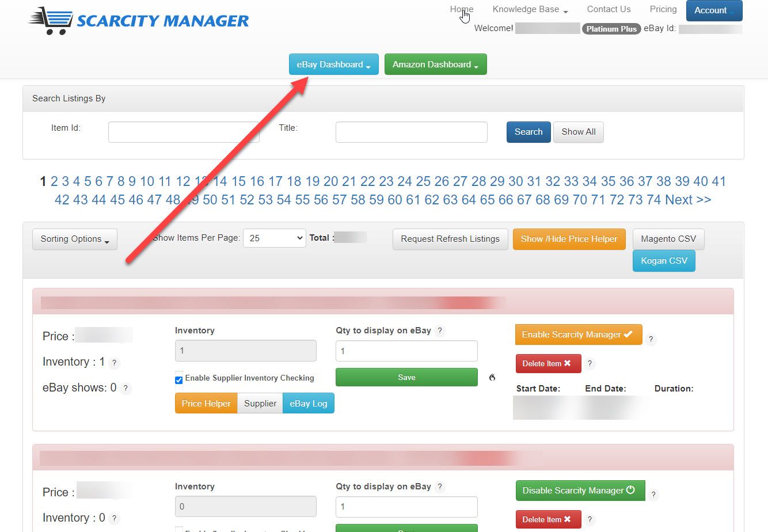
Task: Go to page 60 of listings
Action: [x=395, y=200]
